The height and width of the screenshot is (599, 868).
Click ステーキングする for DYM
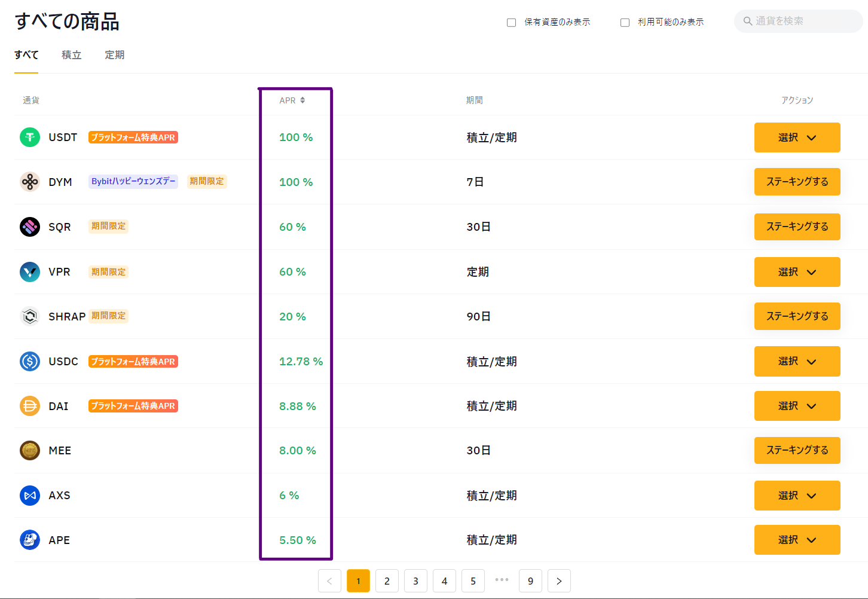[x=797, y=181]
